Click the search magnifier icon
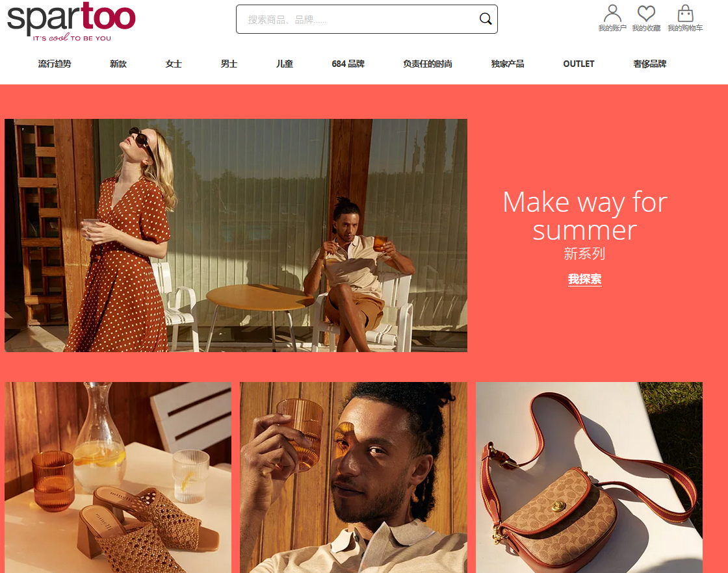 pyautogui.click(x=485, y=19)
